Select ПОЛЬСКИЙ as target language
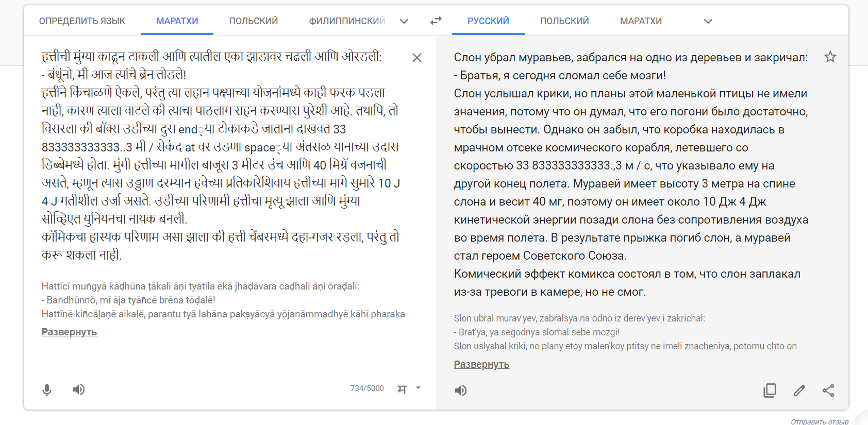Viewport: 868px width, 425px height. point(564,21)
